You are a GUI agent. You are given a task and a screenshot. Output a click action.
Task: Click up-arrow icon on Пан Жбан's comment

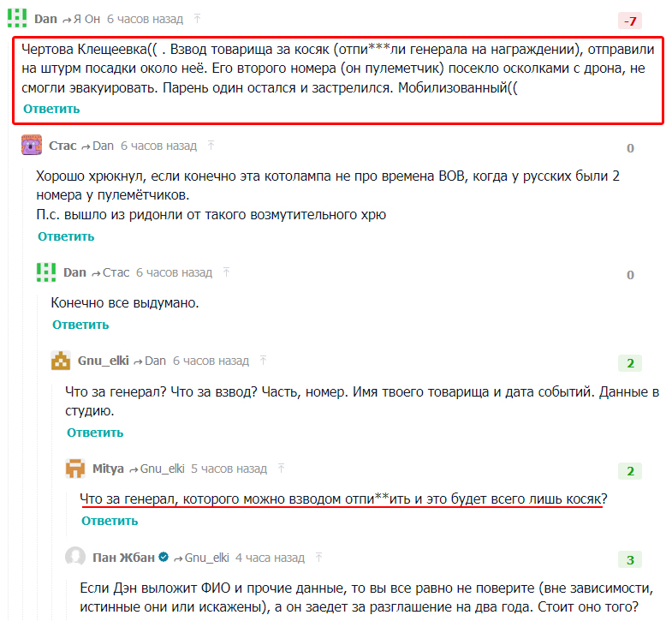[318, 557]
